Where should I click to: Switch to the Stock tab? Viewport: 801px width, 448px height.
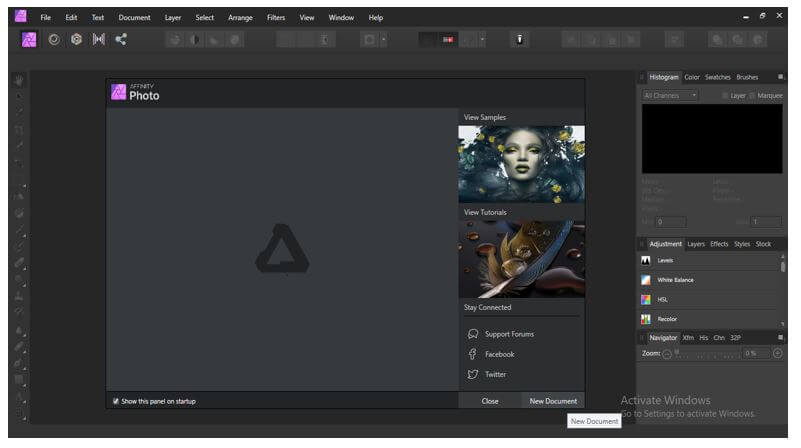click(763, 244)
